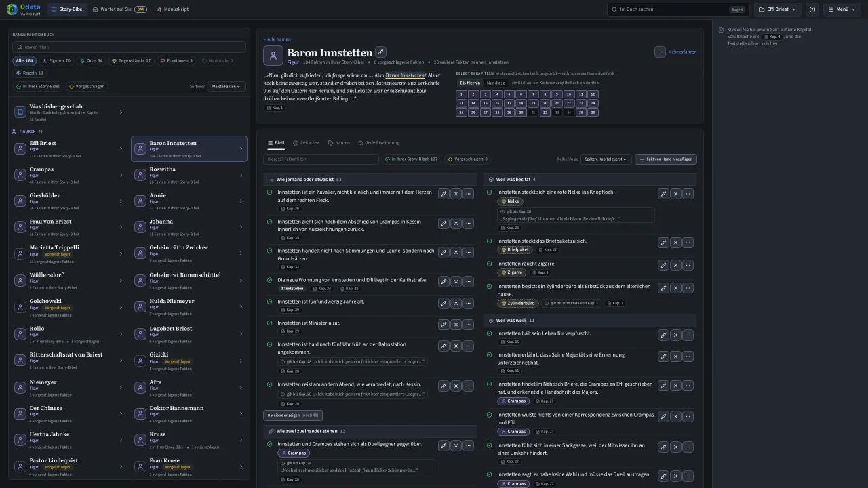
Task: Open 'Spätere Kapitel zuerst' order dropdown
Action: (x=605, y=159)
